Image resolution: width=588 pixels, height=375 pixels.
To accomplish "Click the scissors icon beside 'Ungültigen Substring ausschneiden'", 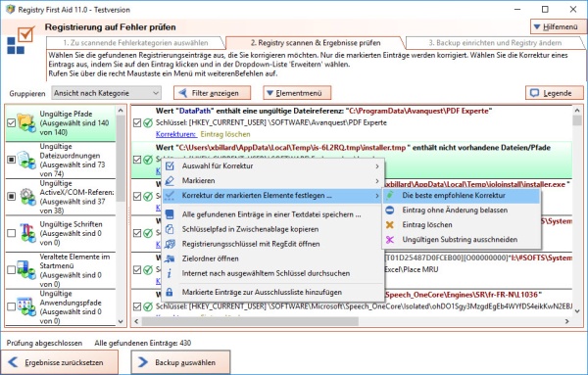I will 390,239.
